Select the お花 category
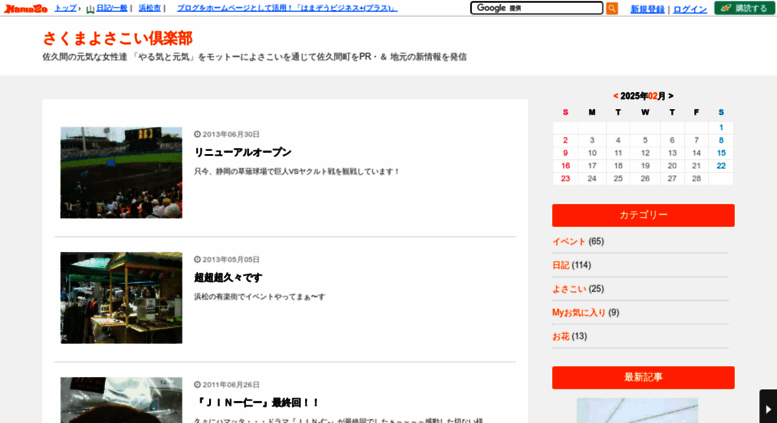Screen dimensions: 777x423 (x=560, y=337)
